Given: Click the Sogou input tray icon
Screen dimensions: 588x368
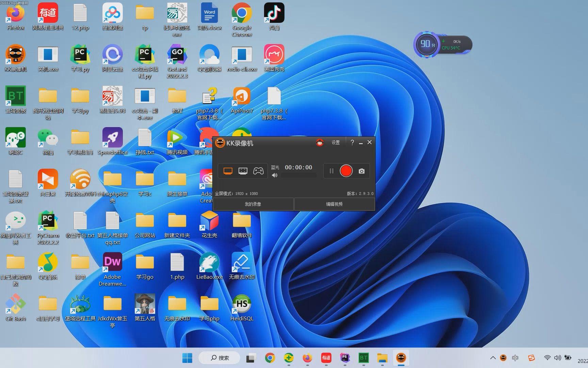Looking at the screenshot, I should 531,358.
